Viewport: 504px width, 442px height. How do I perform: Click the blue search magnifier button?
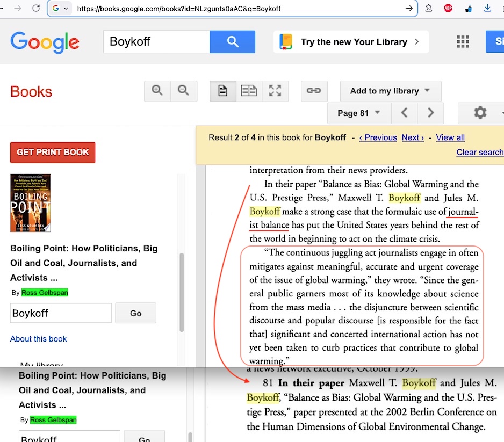[232, 42]
